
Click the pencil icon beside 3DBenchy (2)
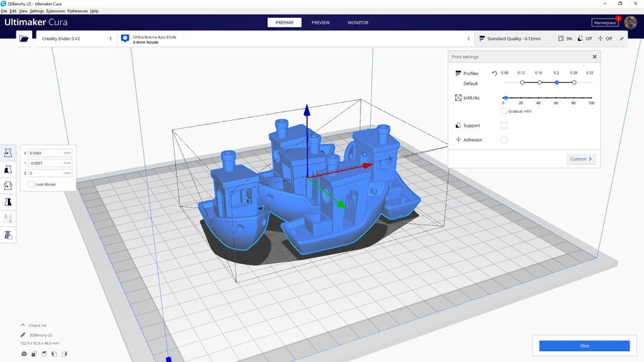pos(23,335)
